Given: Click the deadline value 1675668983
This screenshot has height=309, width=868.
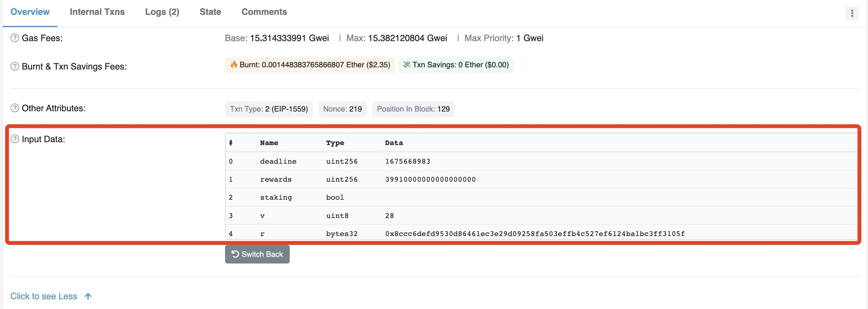Looking at the screenshot, I should click(408, 161).
